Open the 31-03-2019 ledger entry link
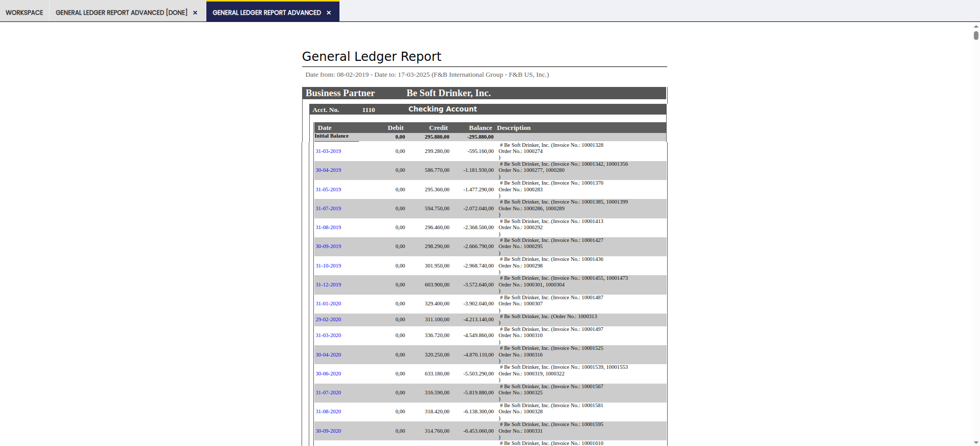 pyautogui.click(x=328, y=151)
